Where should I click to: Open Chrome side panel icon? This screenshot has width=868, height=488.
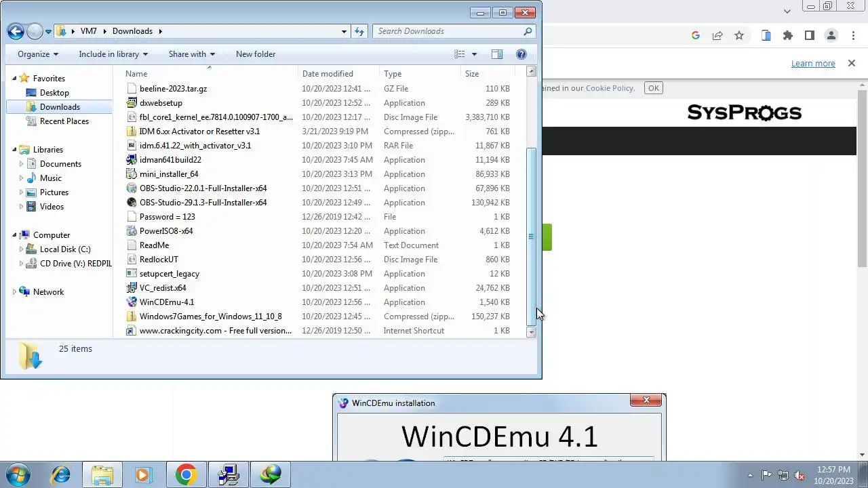pyautogui.click(x=809, y=36)
